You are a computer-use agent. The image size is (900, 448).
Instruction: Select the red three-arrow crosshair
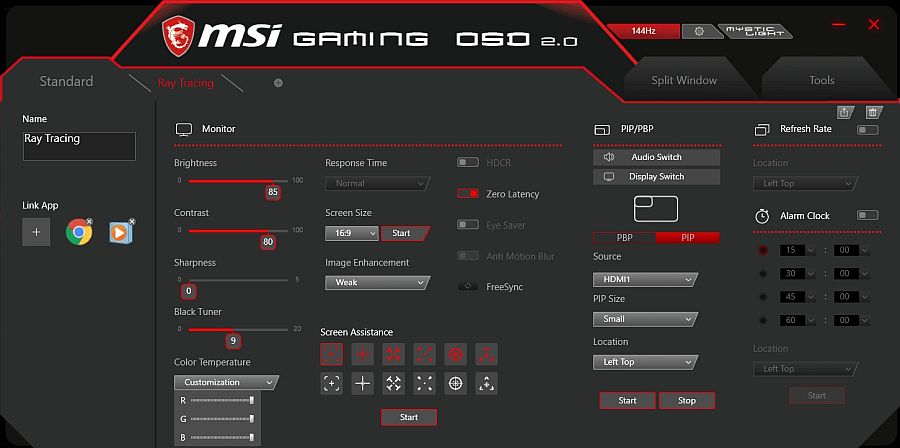(487, 354)
